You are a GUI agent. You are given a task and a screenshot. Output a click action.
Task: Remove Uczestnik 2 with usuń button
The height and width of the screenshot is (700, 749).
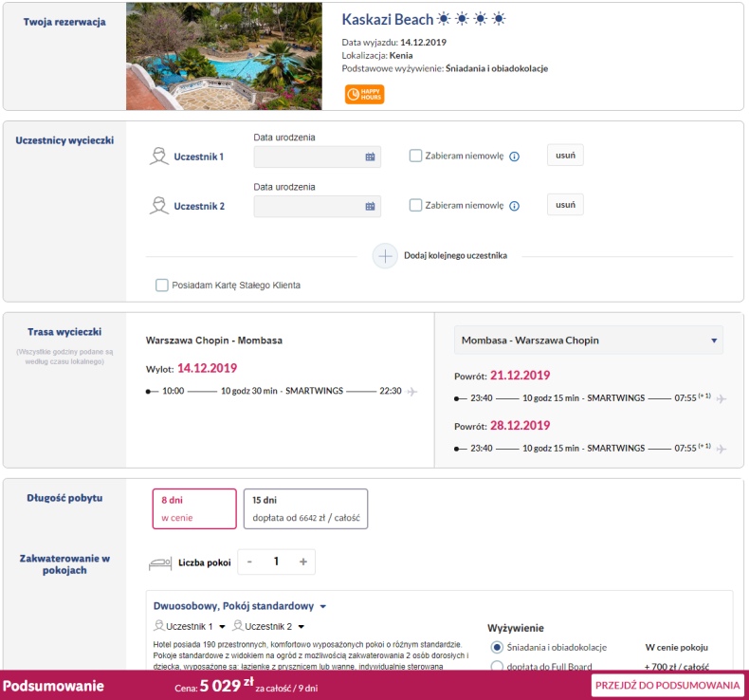(565, 205)
